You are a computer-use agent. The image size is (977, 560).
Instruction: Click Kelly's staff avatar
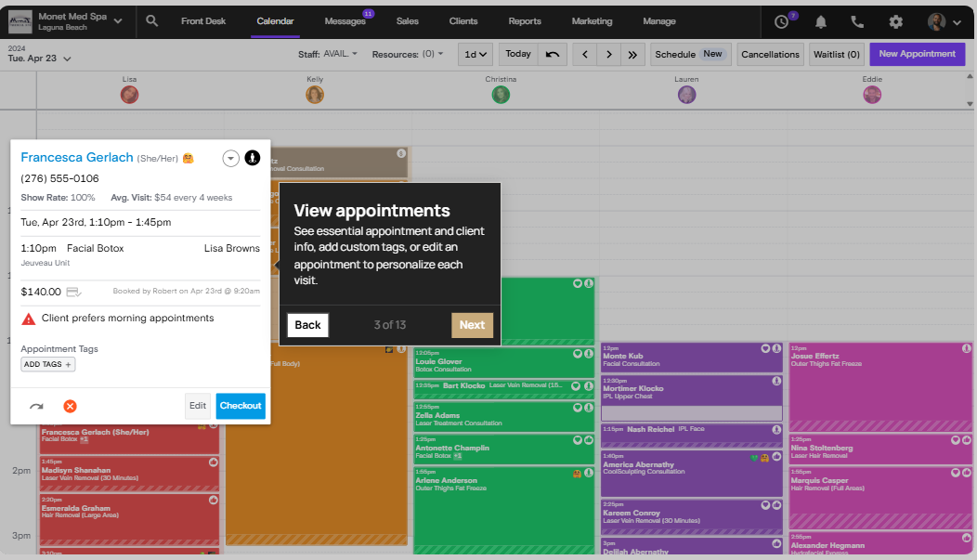tap(315, 95)
